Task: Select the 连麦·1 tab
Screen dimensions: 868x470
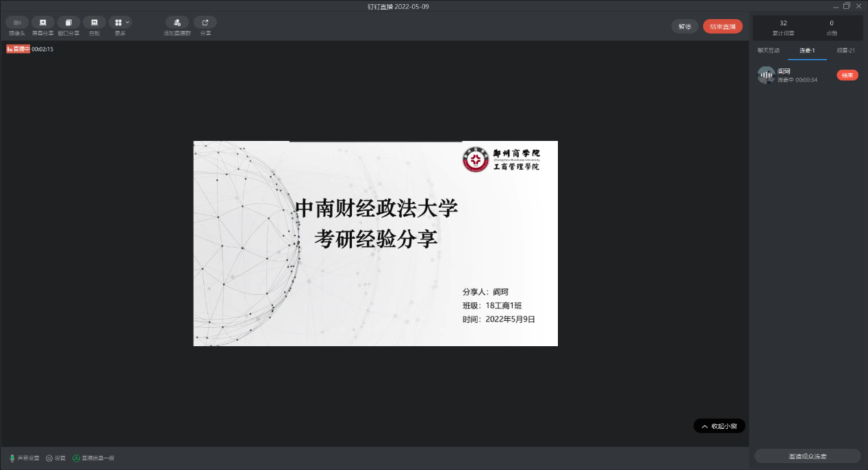Action: [x=807, y=51]
